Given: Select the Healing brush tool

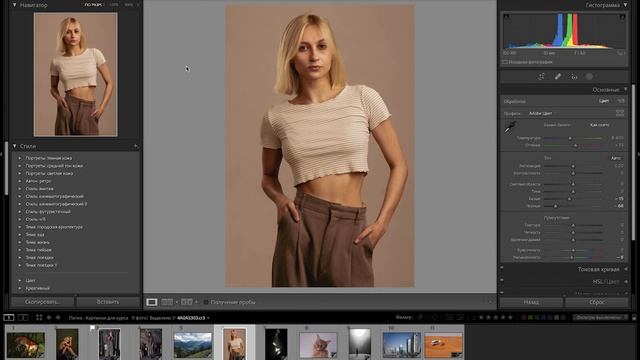Looking at the screenshot, I should tap(558, 77).
